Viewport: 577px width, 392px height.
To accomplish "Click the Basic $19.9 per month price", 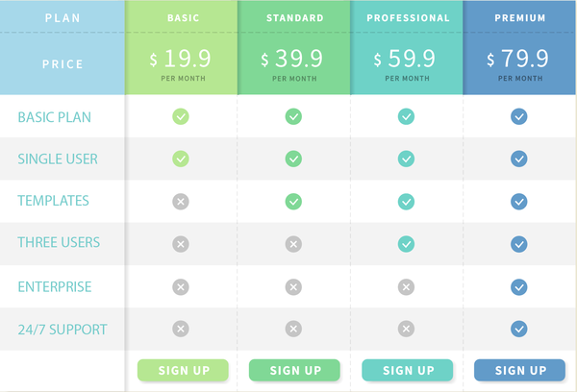I will [x=183, y=63].
